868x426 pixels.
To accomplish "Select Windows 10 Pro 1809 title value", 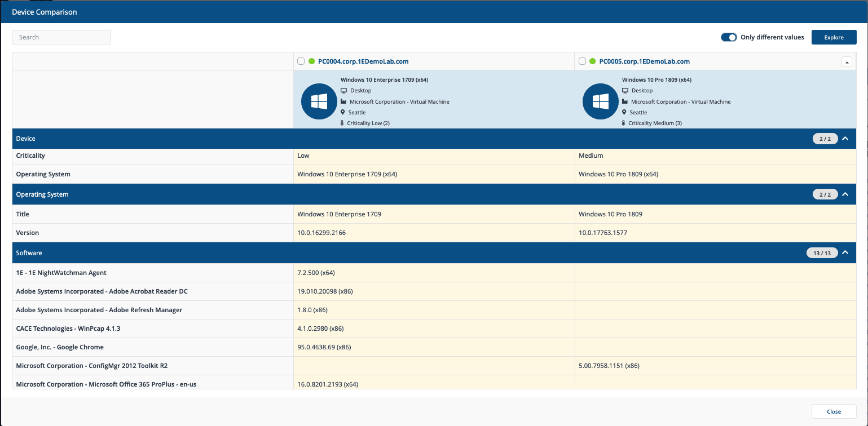I will point(610,214).
